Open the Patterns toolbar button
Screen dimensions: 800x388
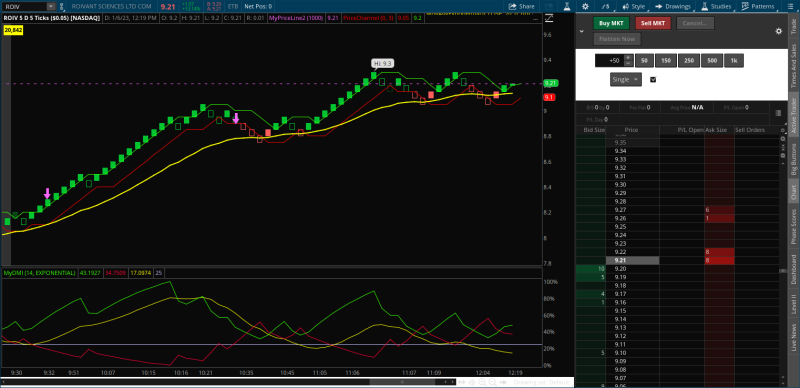click(x=758, y=7)
